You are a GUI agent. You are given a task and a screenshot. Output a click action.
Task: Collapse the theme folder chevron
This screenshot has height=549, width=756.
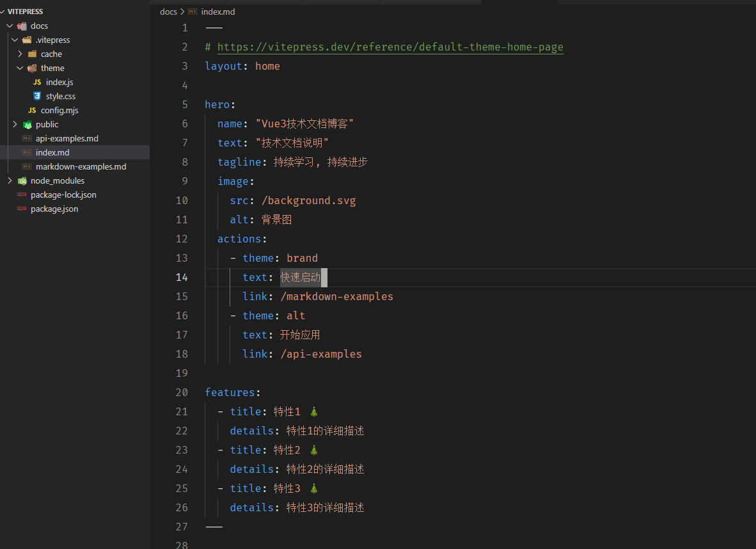20,68
